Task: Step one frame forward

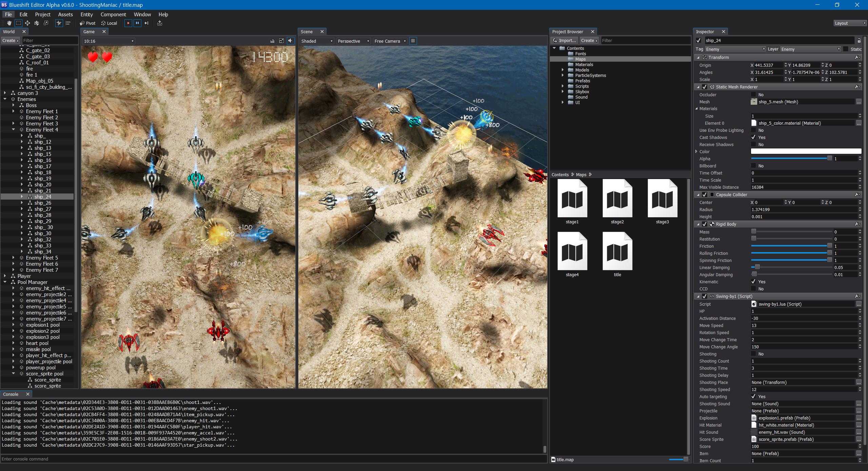Action: coord(146,23)
